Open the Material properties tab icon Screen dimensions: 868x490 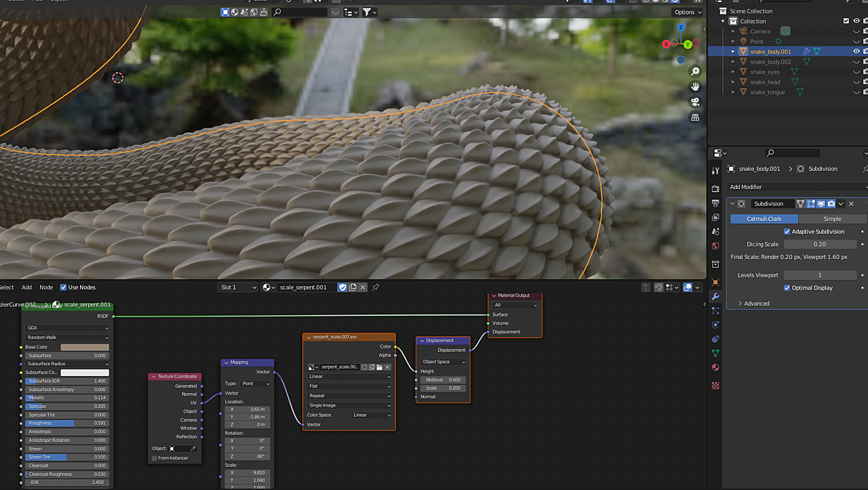point(715,367)
